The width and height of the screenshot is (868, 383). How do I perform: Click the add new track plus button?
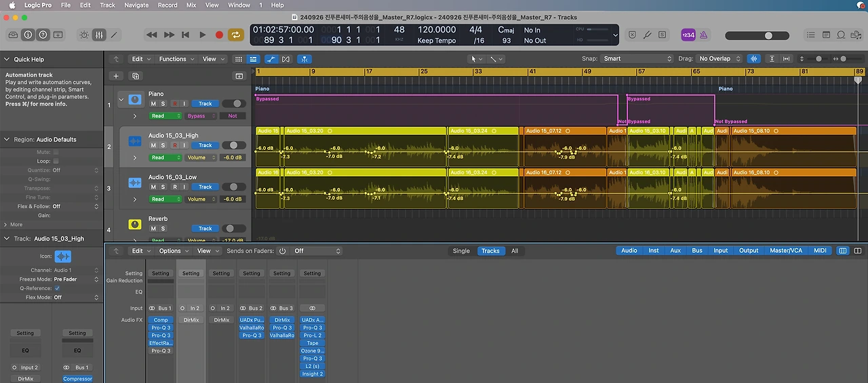tap(116, 76)
